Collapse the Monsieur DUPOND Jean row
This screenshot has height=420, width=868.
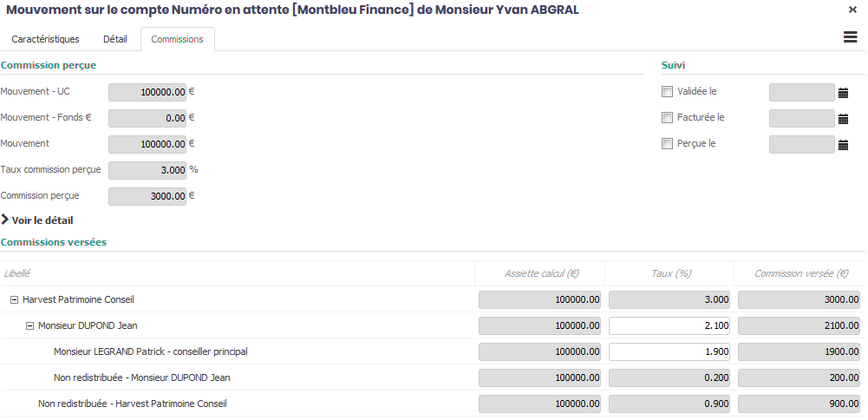29,326
